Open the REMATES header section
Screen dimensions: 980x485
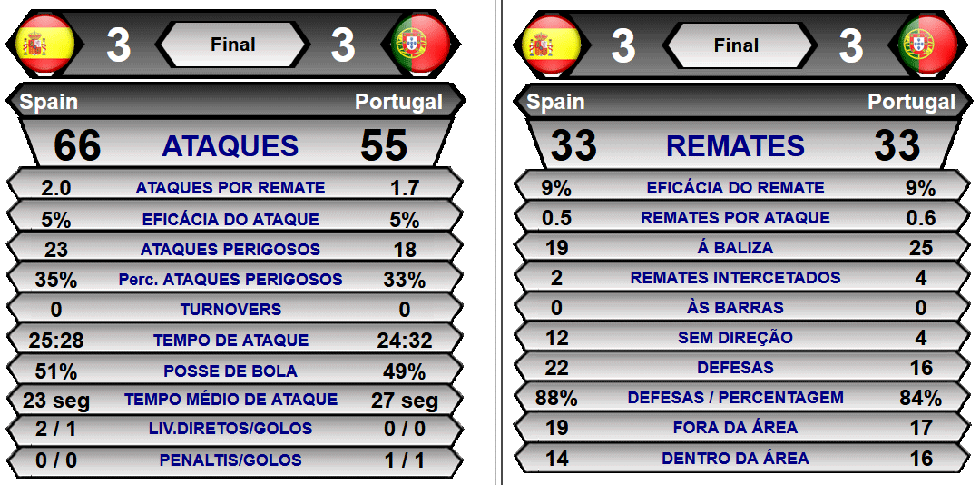(735, 145)
